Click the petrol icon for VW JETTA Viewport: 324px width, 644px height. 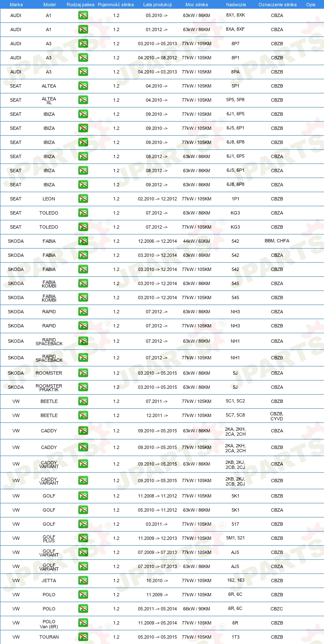(x=83, y=581)
